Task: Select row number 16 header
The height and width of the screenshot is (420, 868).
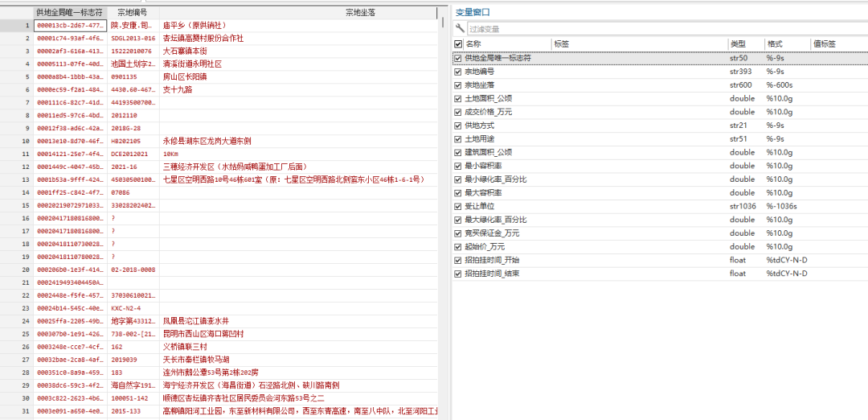Action: [17, 218]
